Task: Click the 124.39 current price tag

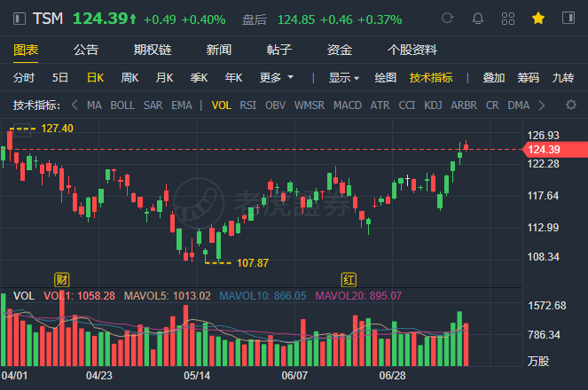Action: pyautogui.click(x=555, y=150)
